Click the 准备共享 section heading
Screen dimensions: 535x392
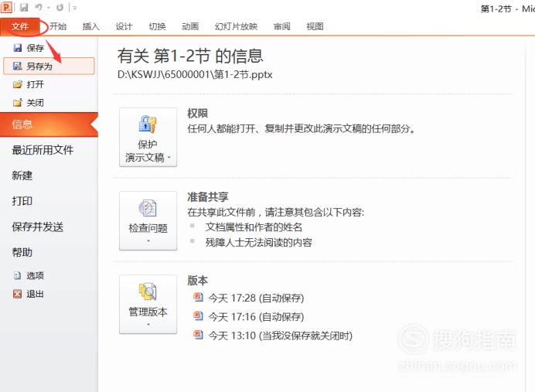pos(208,197)
